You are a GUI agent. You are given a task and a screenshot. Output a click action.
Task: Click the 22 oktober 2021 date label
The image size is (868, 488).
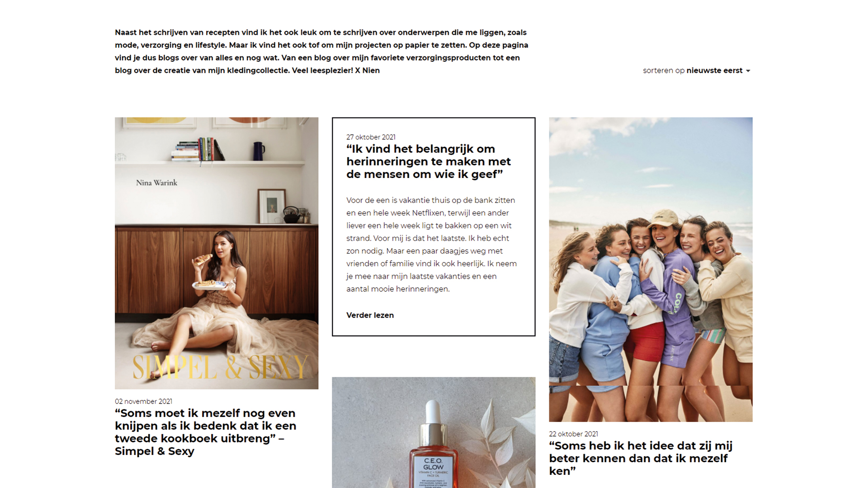(x=573, y=434)
